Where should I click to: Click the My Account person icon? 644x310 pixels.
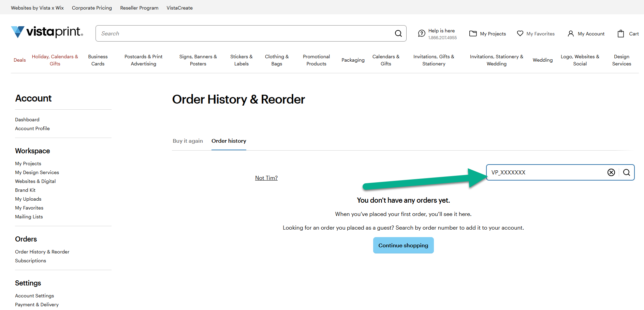(x=571, y=33)
